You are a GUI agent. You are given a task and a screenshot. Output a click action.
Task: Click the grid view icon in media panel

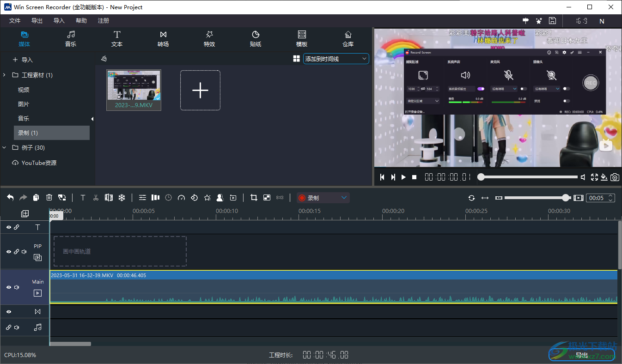click(x=297, y=59)
